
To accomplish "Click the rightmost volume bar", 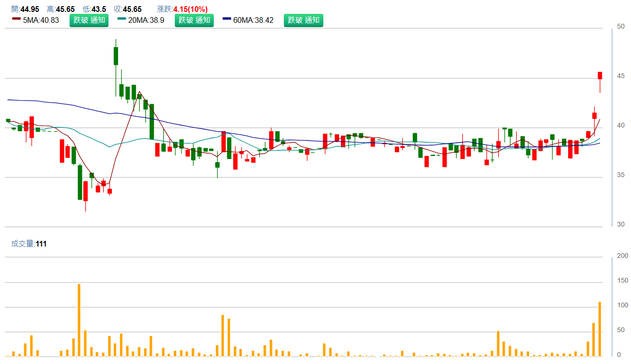I will click(x=600, y=329).
